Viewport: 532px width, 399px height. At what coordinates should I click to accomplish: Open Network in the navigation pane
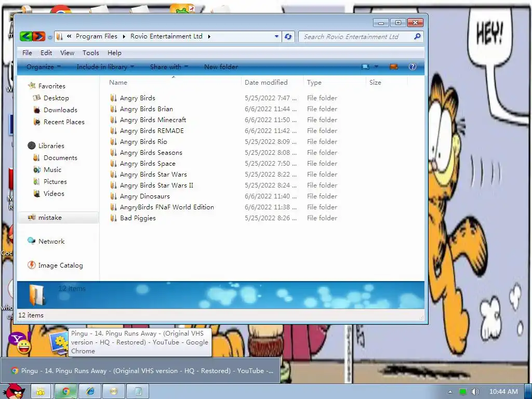click(x=51, y=241)
